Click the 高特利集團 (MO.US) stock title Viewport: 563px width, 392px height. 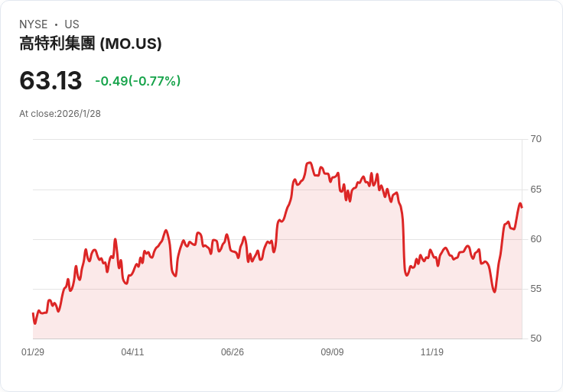point(90,44)
